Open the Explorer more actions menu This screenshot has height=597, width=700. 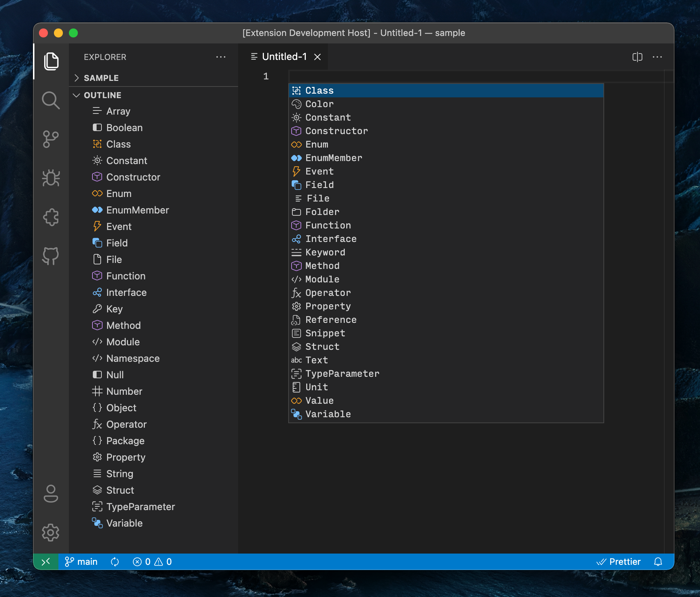221,57
